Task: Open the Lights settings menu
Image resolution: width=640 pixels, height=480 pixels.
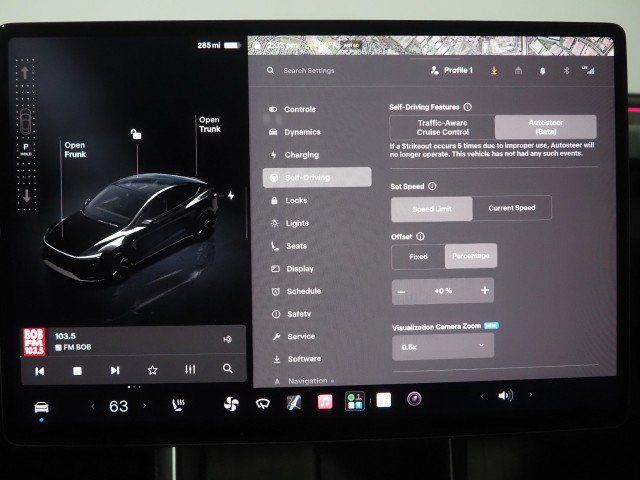Action: click(297, 223)
